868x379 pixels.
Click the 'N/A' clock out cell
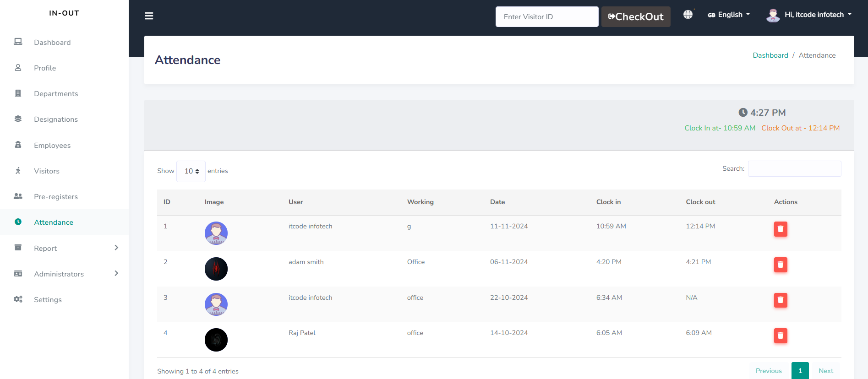click(691, 298)
